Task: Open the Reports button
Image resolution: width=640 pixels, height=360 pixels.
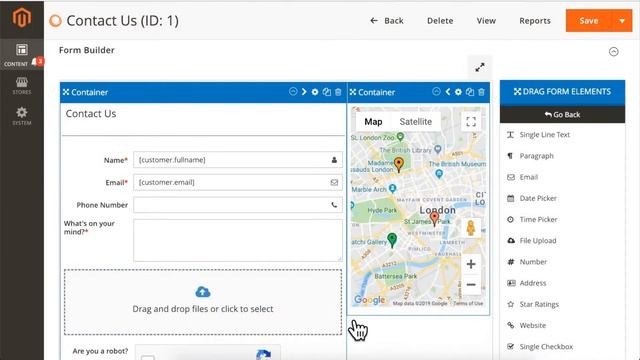Action: point(535,21)
